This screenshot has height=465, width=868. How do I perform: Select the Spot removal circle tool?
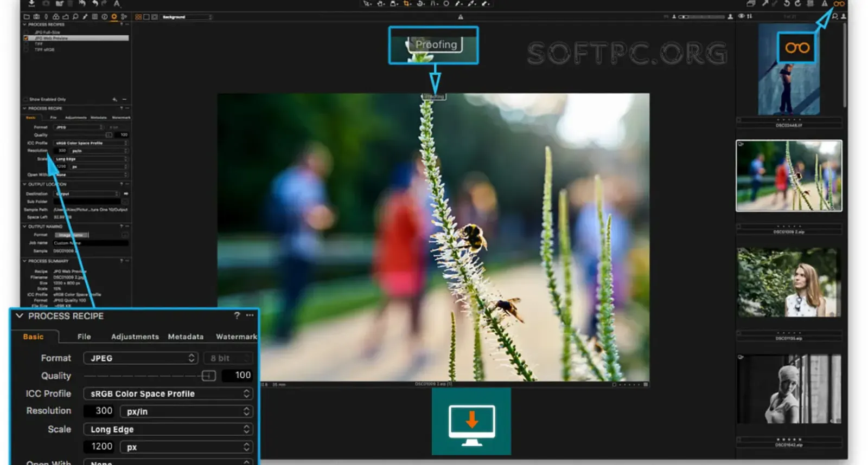click(446, 4)
